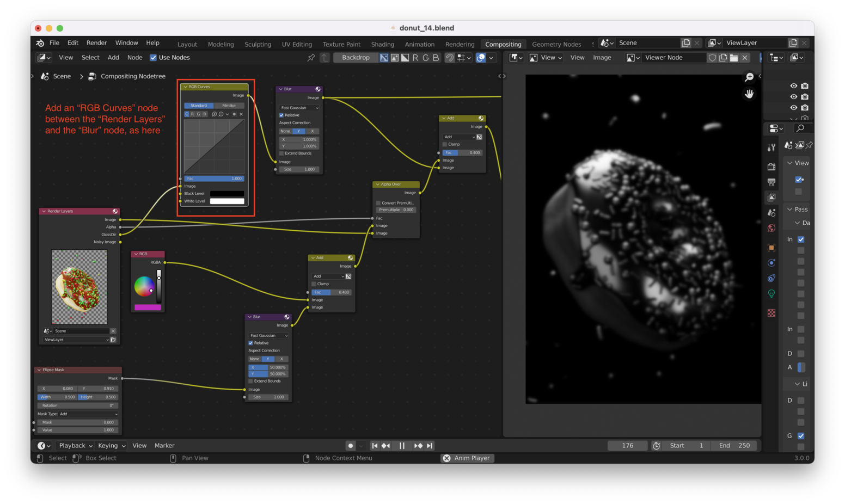Open the Render menu

click(96, 43)
